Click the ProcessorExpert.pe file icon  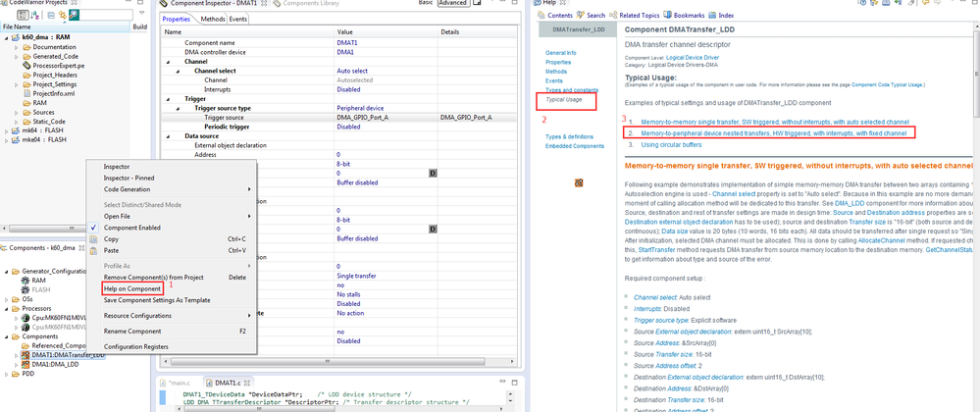26,66
